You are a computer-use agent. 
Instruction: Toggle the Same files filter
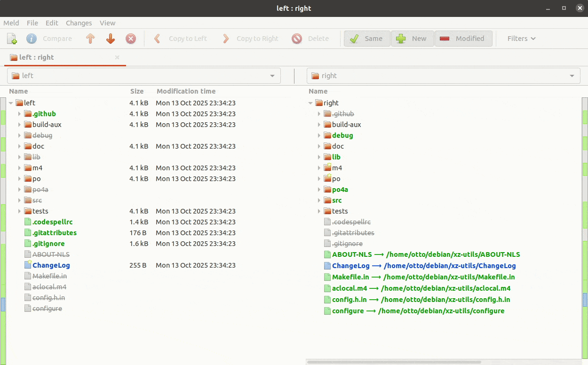click(367, 39)
